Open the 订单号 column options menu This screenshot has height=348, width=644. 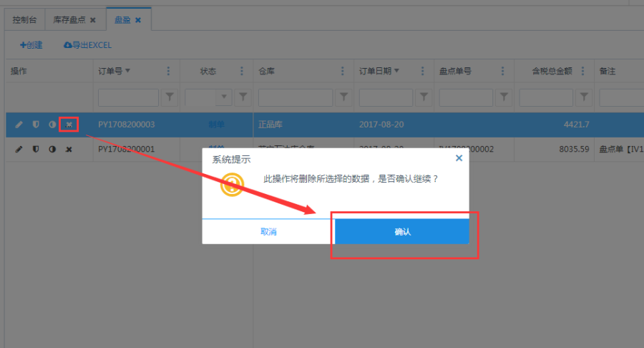168,71
